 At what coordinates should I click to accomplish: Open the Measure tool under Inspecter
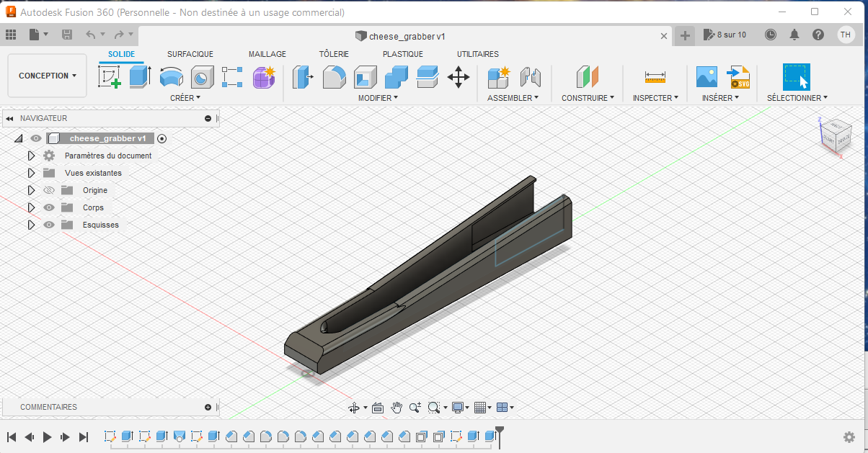[655, 76]
